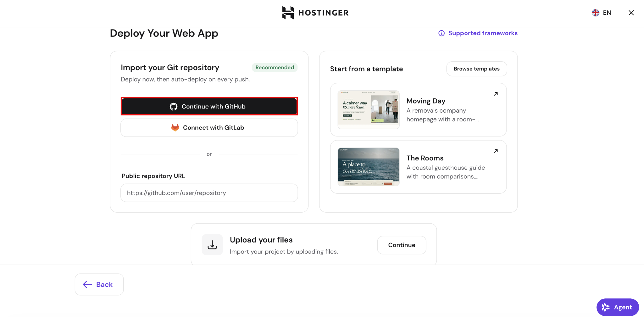The image size is (644, 317).
Task: Click the UK flag language icon
Action: 596,13
